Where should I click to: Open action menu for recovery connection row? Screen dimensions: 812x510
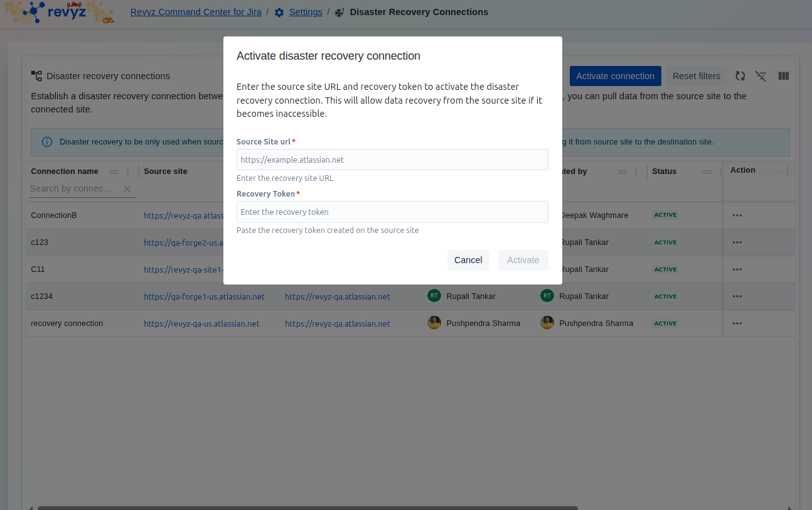pyautogui.click(x=737, y=323)
